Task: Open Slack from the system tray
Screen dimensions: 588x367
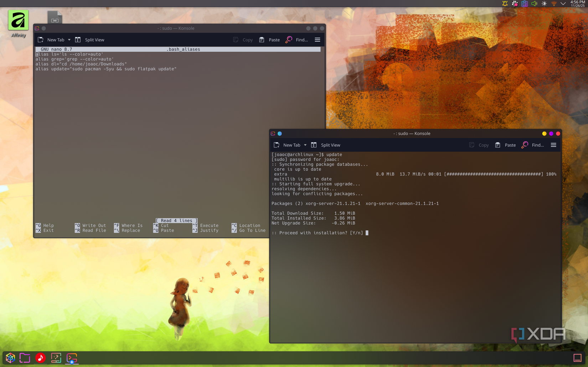Action: pyautogui.click(x=514, y=4)
